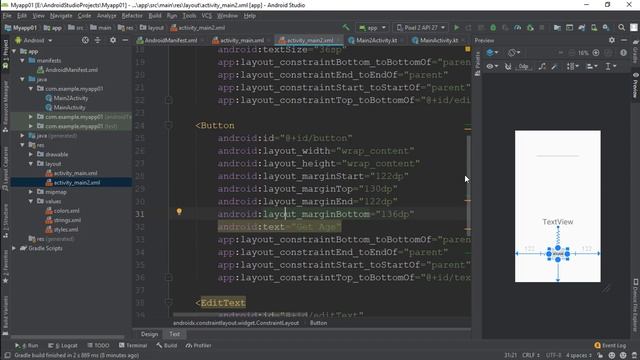This screenshot has height=360, width=640.
Task: Open SDK Manager from the toolbar
Action: click(x=606, y=28)
